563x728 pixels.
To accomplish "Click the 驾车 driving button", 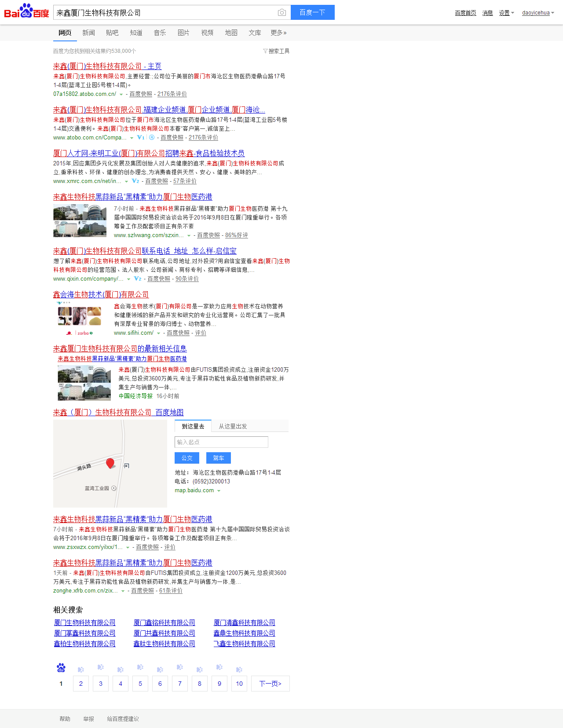I will 219,458.
